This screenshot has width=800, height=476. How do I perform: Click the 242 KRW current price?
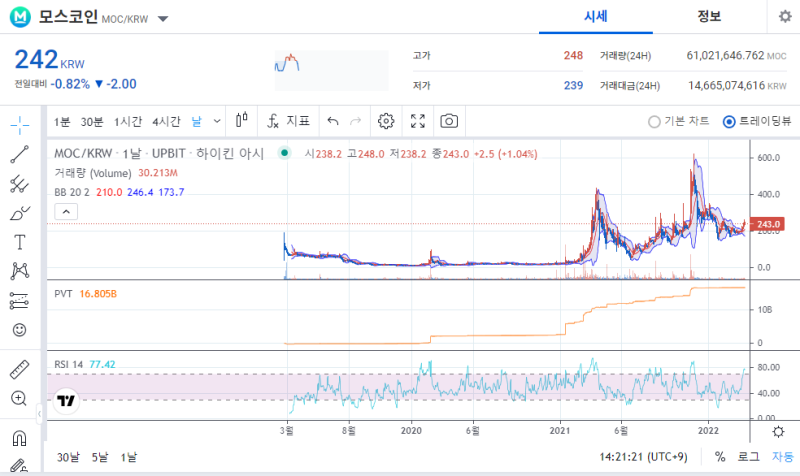(49, 60)
